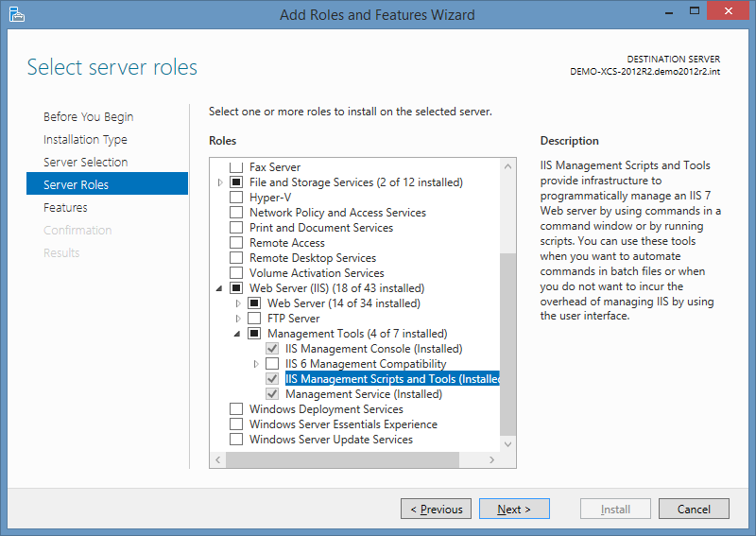Click the horizontal scrollbar thumb in roles list
756x536 pixels.
[342, 459]
